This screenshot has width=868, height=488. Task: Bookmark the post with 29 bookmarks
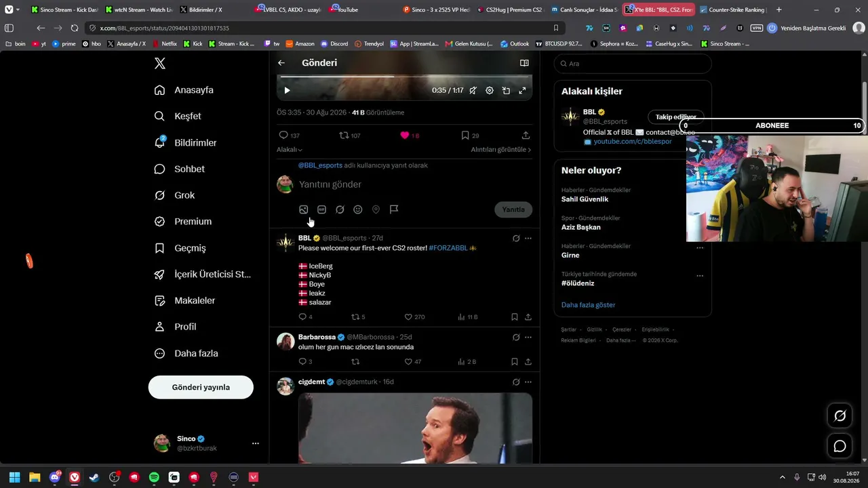(x=470, y=136)
